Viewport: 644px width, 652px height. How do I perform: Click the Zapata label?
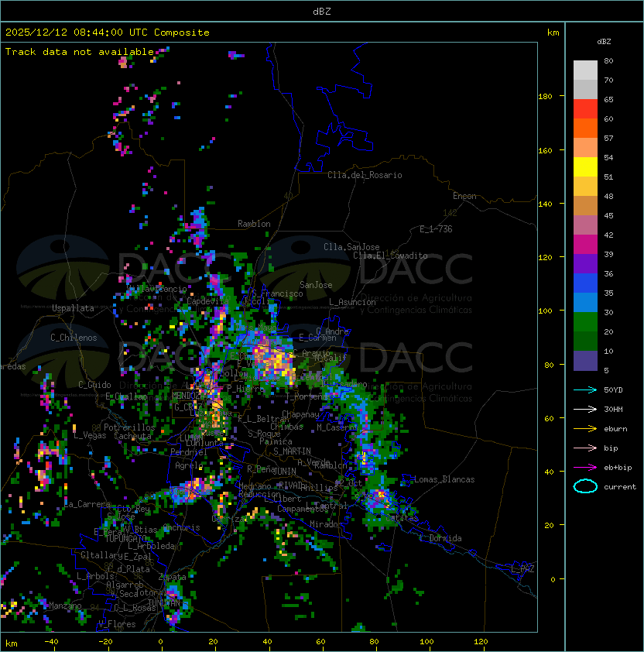point(172,577)
